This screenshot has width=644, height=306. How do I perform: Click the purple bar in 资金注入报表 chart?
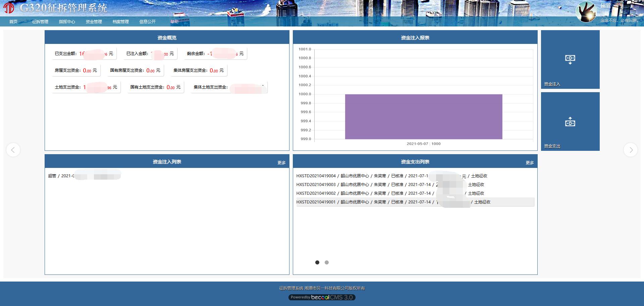[423, 116]
